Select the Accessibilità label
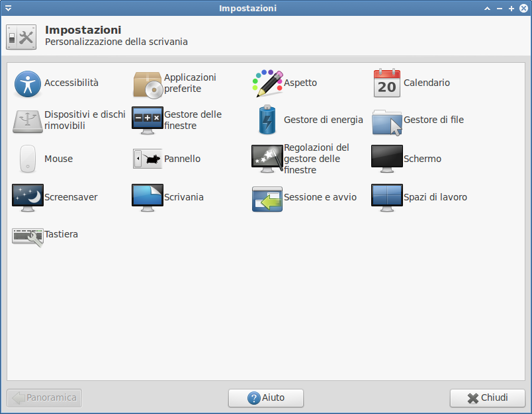The image size is (532, 414). pos(71,83)
